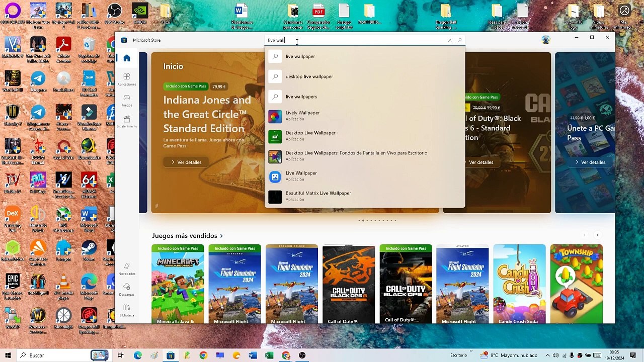644x362 pixels.
Task: Select the VLC media player desktop icon
Action: [63, 286]
